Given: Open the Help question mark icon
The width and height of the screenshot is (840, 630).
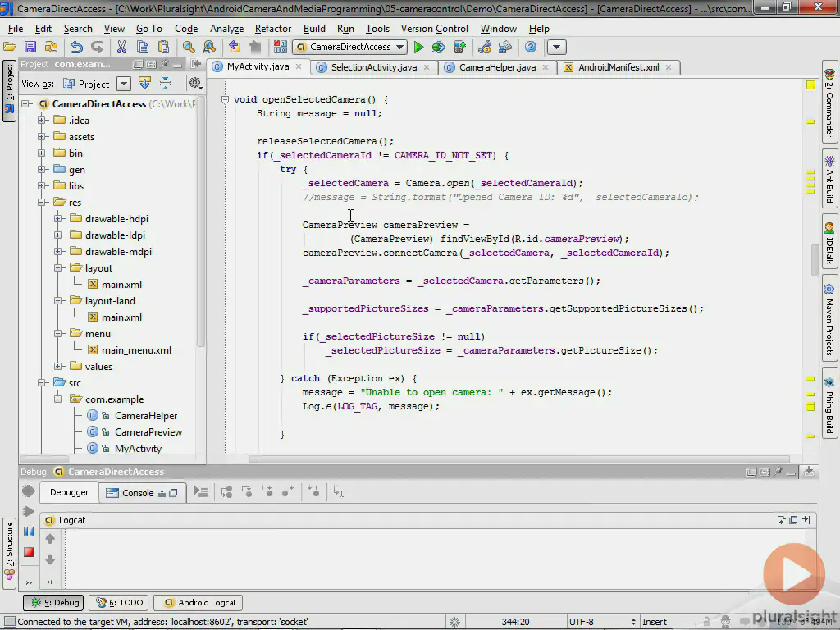Looking at the screenshot, I should (x=531, y=48).
